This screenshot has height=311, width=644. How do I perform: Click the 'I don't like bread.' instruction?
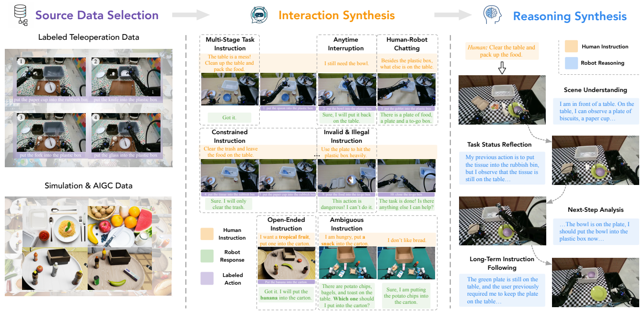tap(407, 240)
